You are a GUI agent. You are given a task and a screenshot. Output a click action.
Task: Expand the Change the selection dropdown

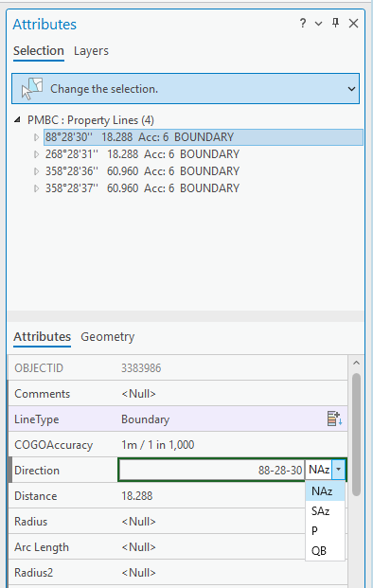point(351,89)
